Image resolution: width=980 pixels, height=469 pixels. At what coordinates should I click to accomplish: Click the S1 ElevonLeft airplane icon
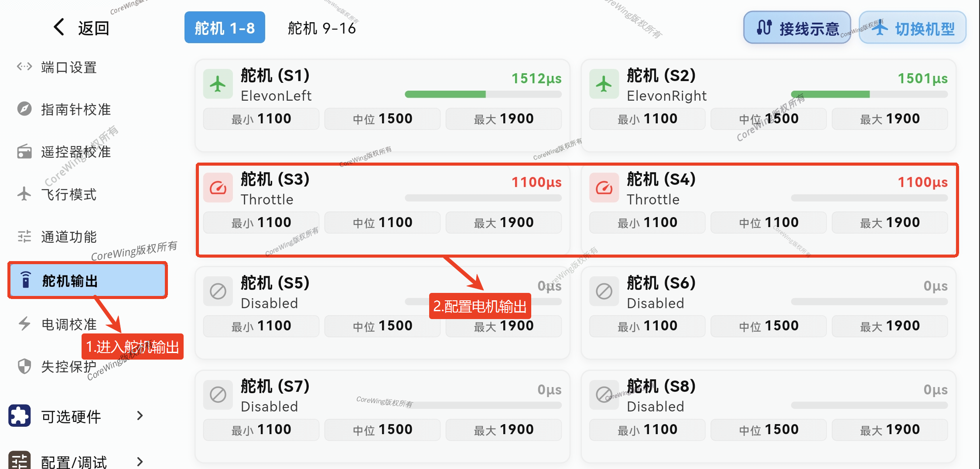click(218, 84)
